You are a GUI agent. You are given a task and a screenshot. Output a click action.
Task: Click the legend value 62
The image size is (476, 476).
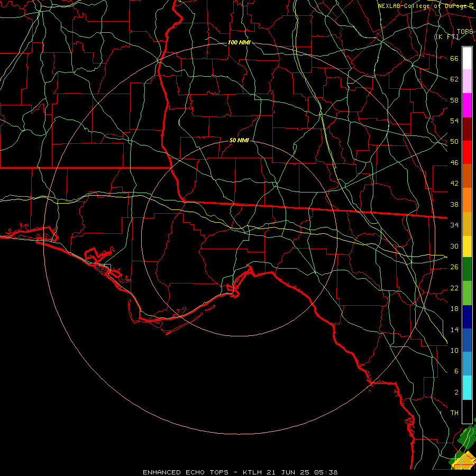click(x=454, y=79)
